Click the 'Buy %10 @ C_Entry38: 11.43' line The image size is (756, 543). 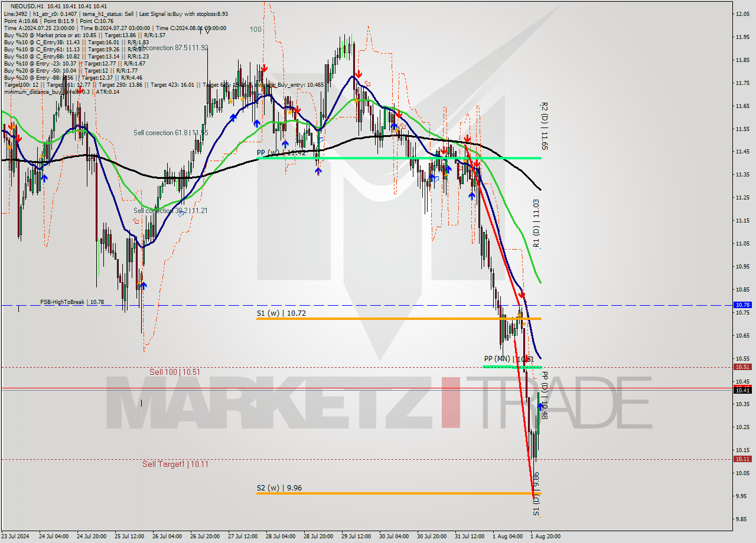(x=76, y=42)
